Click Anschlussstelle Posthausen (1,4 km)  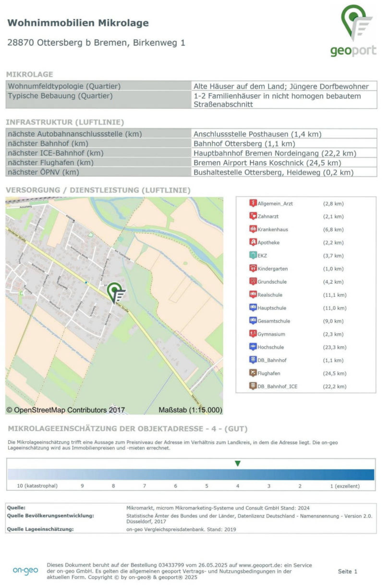[x=257, y=134]
